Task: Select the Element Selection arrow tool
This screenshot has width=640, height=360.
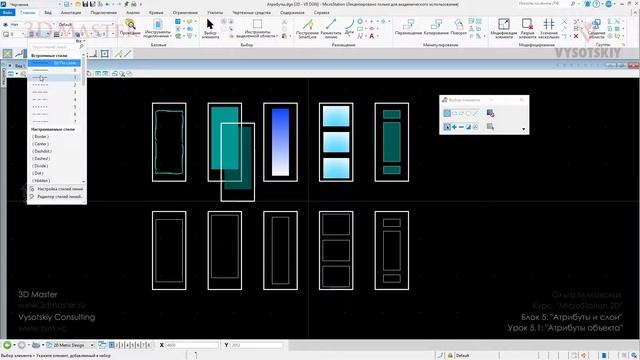Action: tap(210, 28)
